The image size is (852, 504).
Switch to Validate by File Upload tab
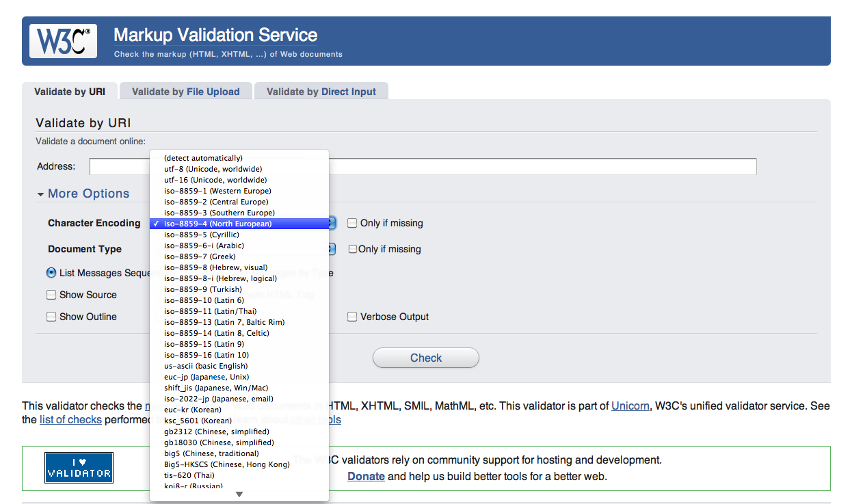point(185,92)
